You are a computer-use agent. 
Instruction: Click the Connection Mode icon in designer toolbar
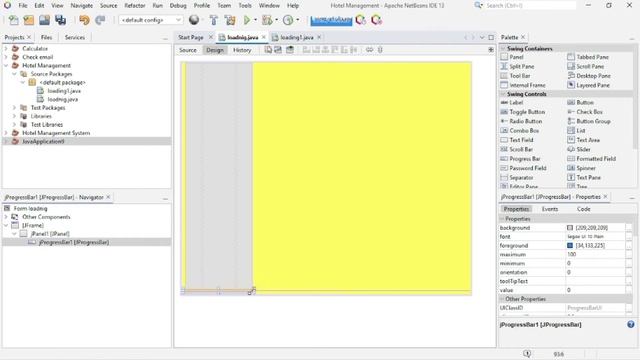pyautogui.click(x=278, y=50)
